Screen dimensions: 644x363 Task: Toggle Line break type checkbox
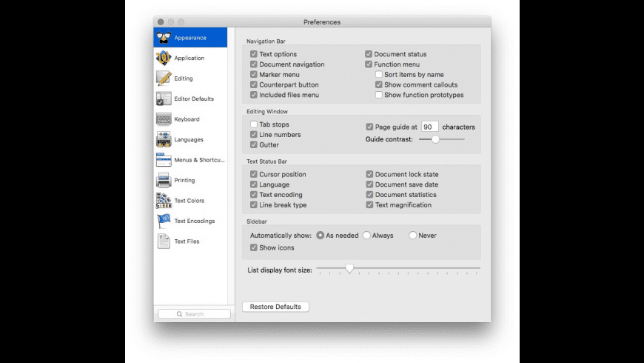point(254,204)
